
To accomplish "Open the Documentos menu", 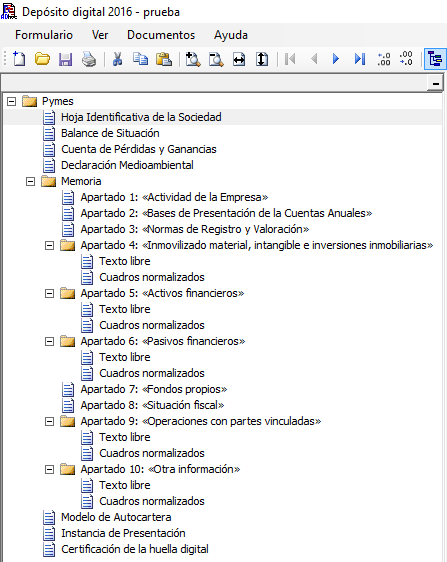I will 161,35.
